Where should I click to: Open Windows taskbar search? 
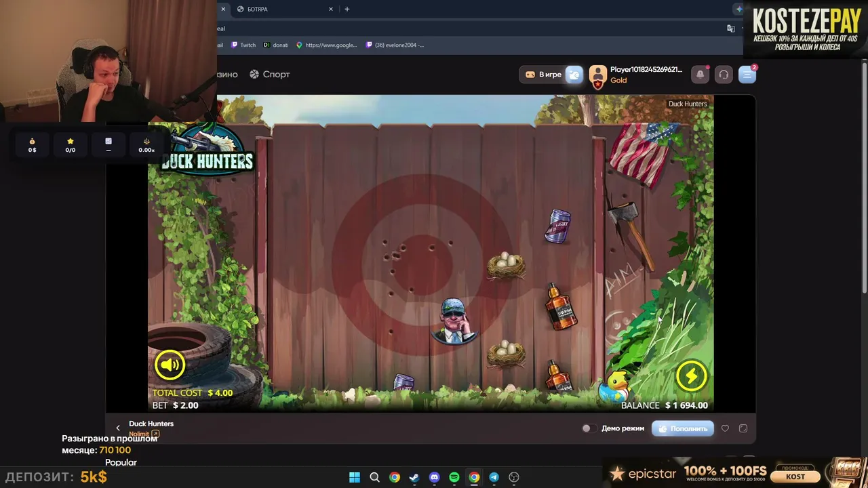pos(374,477)
